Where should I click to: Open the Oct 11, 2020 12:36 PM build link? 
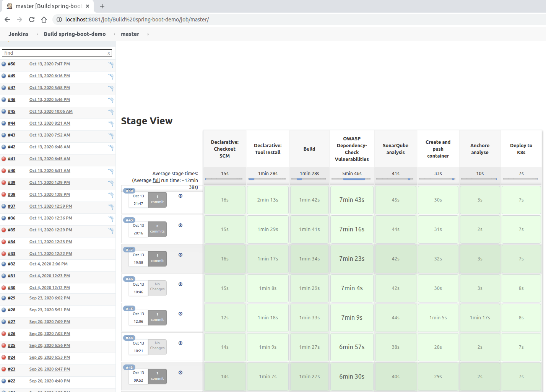[x=50, y=218]
